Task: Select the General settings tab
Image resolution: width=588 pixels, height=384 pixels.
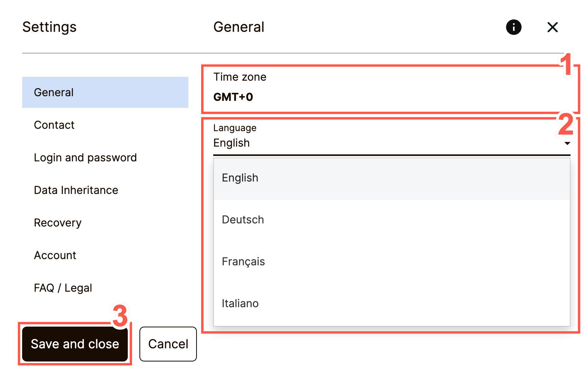Action: coord(54,92)
